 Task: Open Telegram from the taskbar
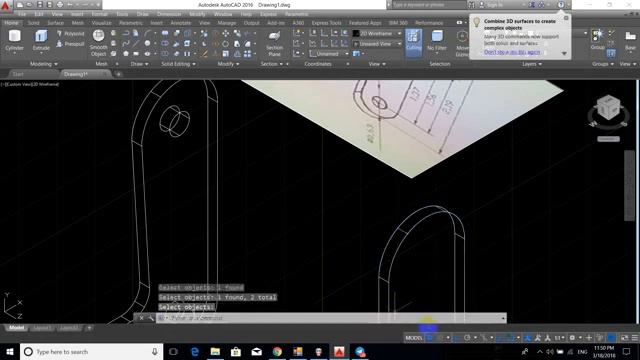[360, 351]
